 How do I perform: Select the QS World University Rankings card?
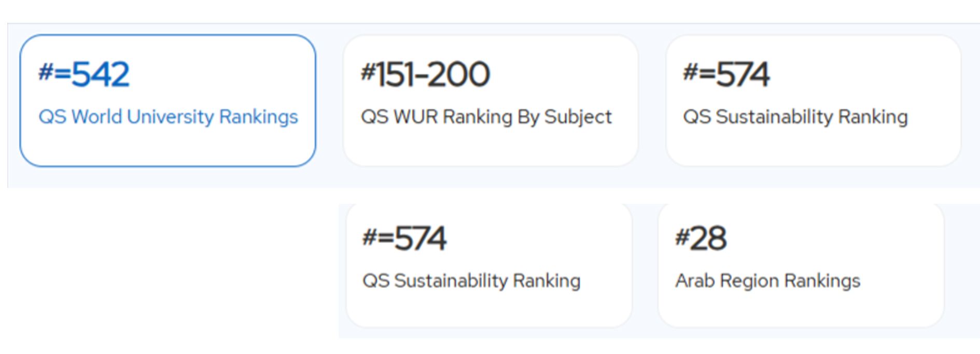click(x=167, y=101)
